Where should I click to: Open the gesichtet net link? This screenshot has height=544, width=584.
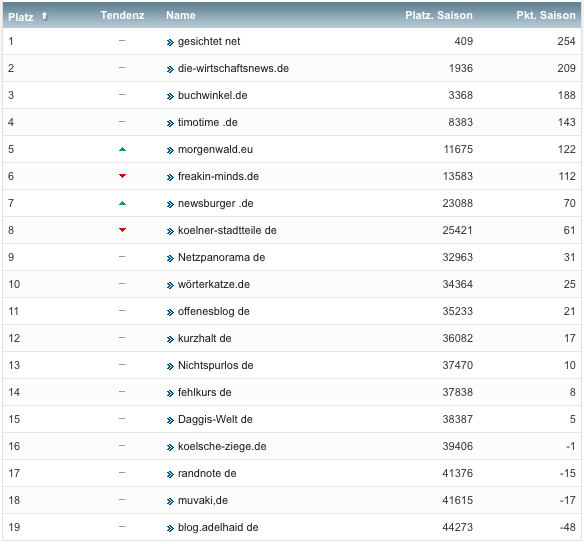(209, 41)
